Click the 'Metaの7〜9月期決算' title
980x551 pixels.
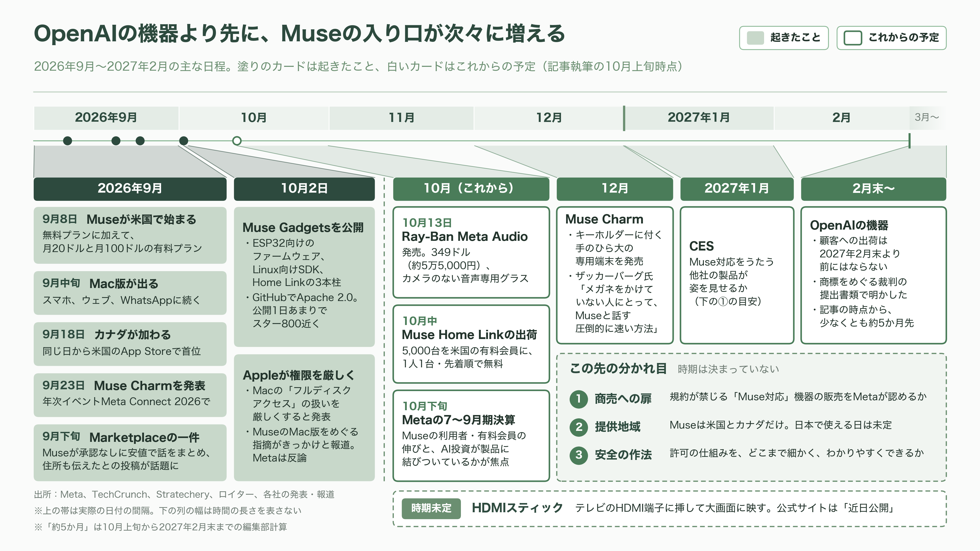tap(458, 420)
